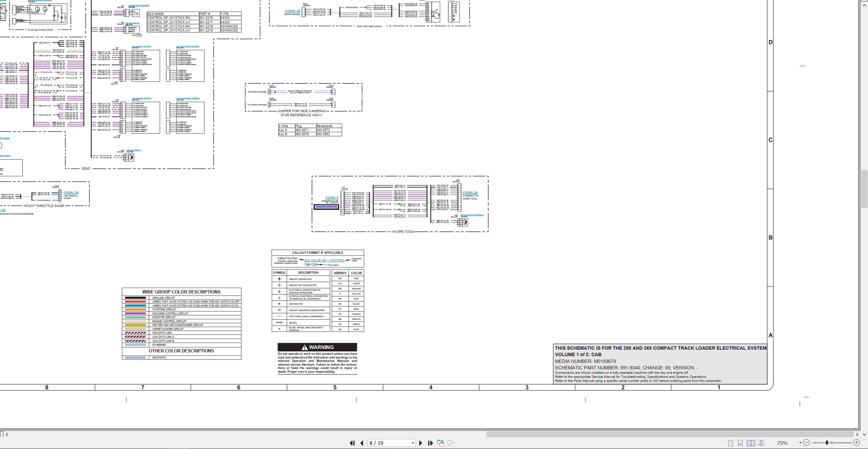The width and height of the screenshot is (868, 449).
Task: Open the zoom level dropdown arrow
Action: click(800, 443)
